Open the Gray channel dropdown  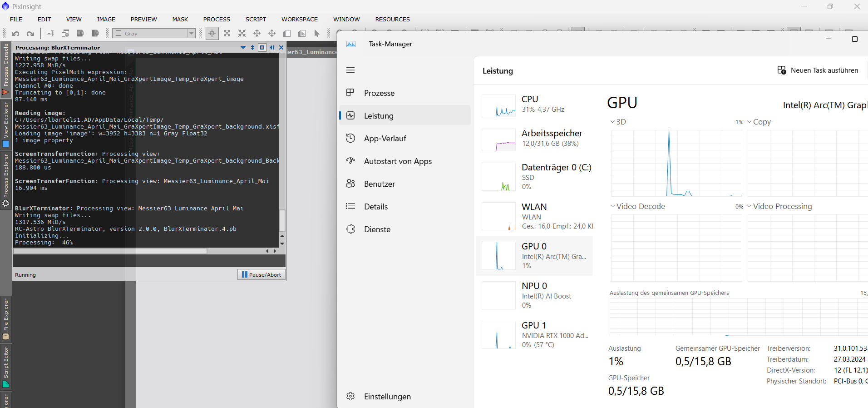click(x=154, y=33)
